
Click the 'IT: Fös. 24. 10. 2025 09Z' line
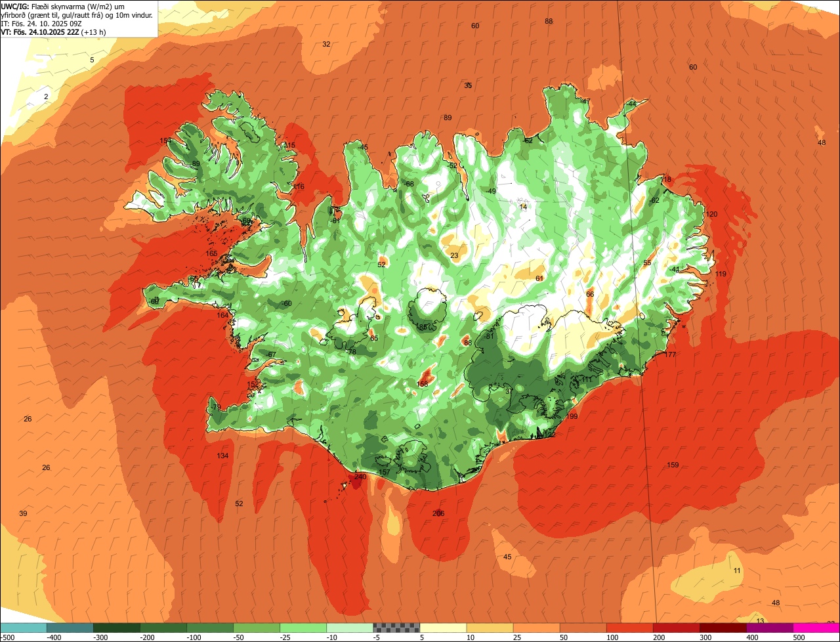[41, 23]
